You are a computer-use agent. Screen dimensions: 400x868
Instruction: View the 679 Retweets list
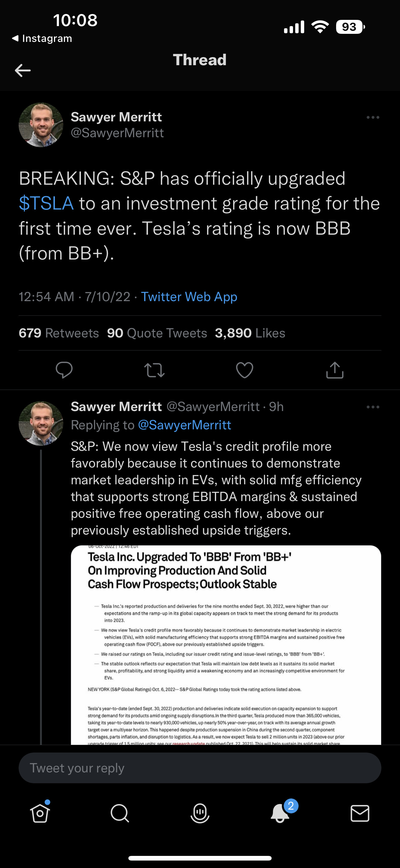click(59, 333)
